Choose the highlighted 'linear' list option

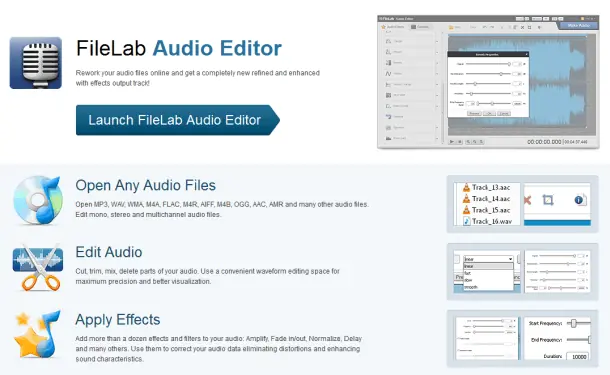pyautogui.click(x=489, y=266)
